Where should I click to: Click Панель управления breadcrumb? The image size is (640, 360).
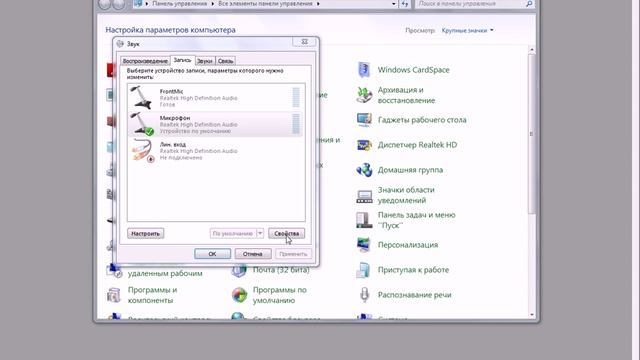(x=180, y=4)
